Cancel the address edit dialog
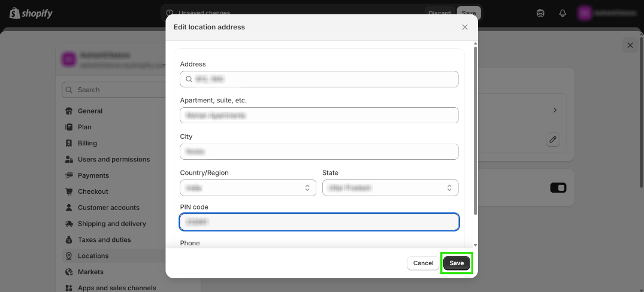Screen dimensions: 644x292 click(x=423, y=263)
